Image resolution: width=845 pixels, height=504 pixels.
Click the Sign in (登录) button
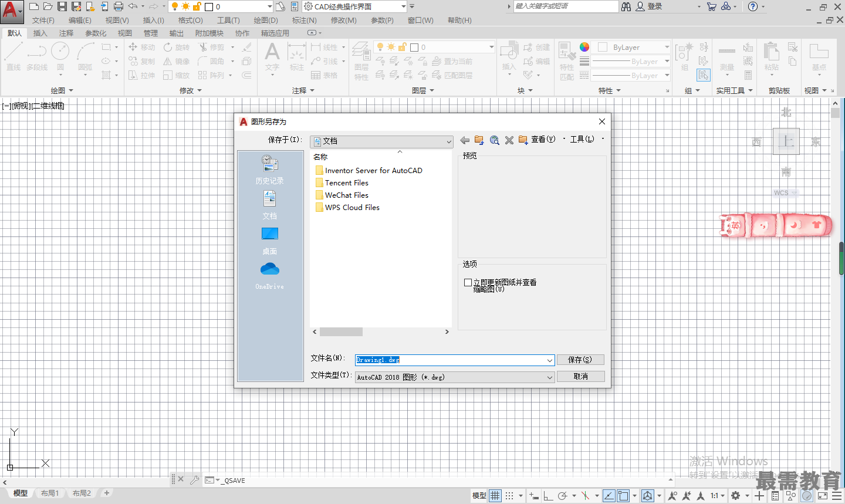(x=650, y=6)
